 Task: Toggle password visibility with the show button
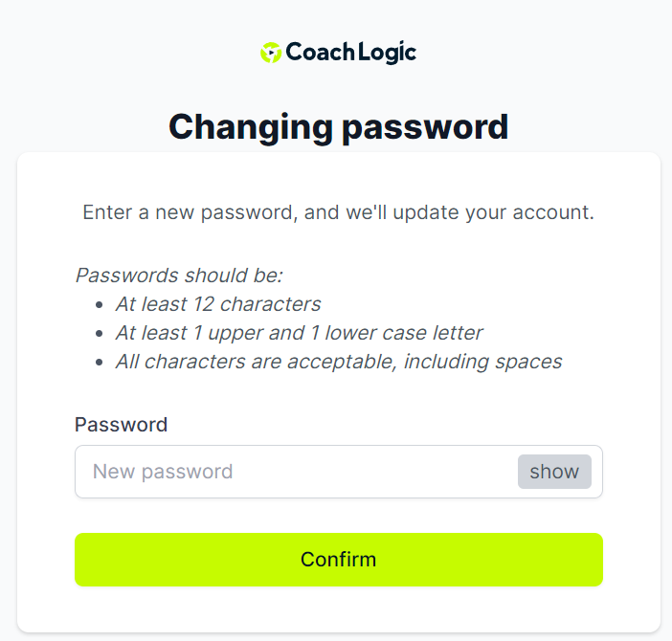tap(554, 472)
